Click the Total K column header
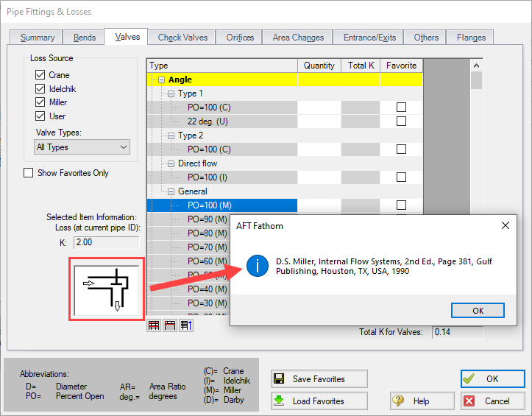The height and width of the screenshot is (416, 532). (361, 66)
